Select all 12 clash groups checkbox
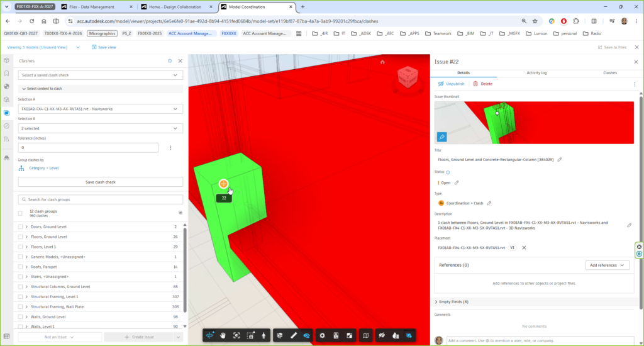This screenshot has height=346, width=644. click(20, 213)
